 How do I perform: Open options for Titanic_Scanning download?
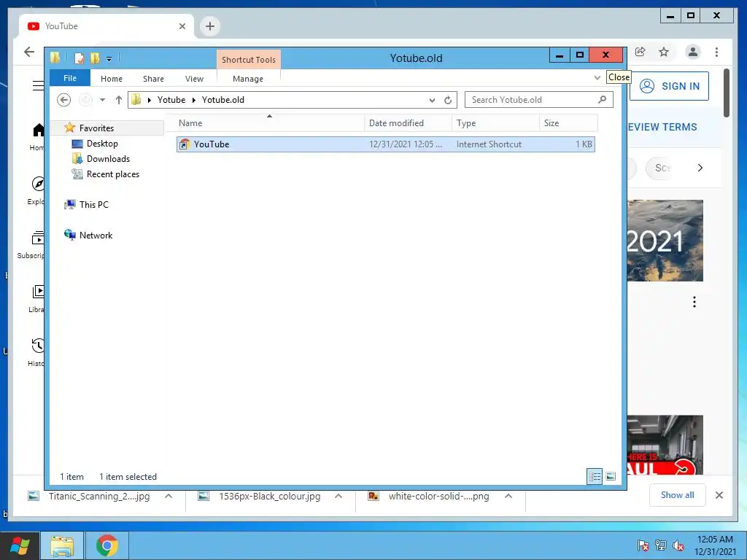[169, 496]
